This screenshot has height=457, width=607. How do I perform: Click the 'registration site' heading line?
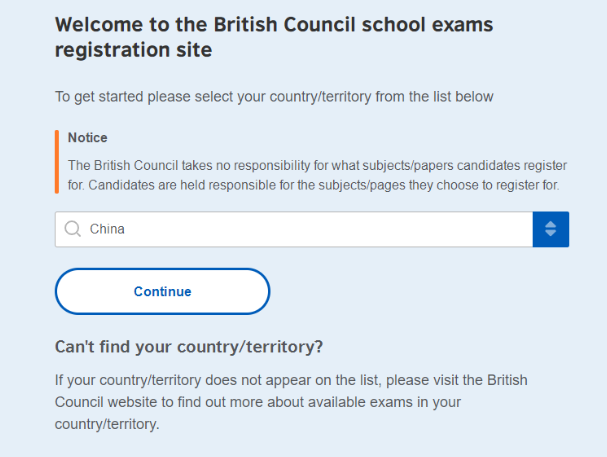click(134, 50)
